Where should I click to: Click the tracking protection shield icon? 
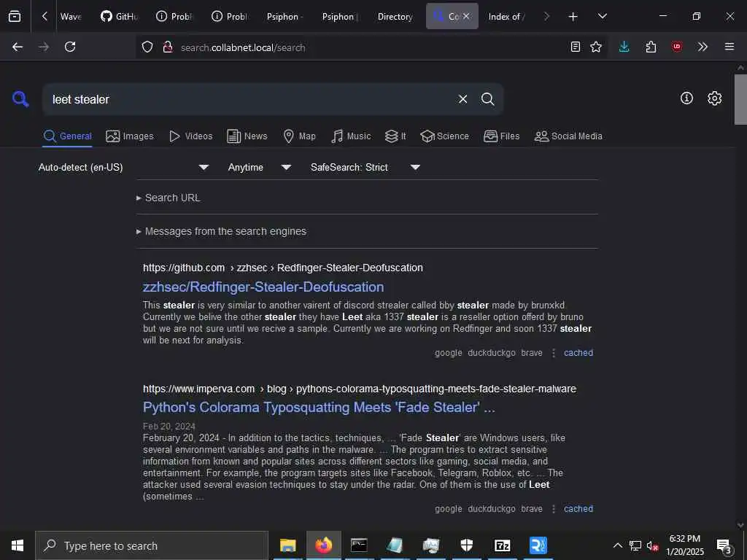[x=147, y=47]
